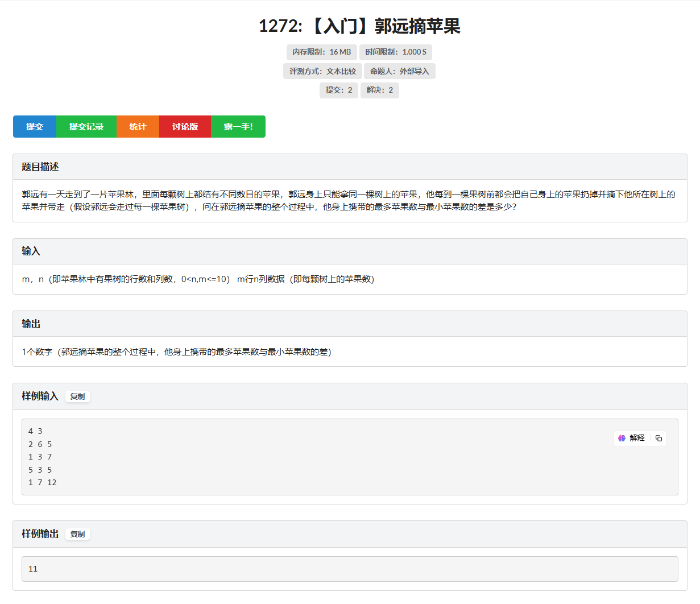Open the orange 统计 statistics page
This screenshot has height=604, width=700.
coord(138,126)
